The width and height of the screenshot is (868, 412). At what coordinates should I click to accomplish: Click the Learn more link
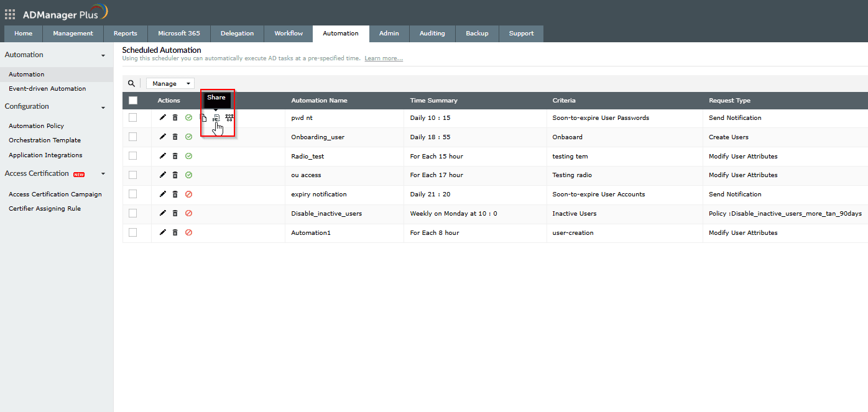(x=384, y=58)
